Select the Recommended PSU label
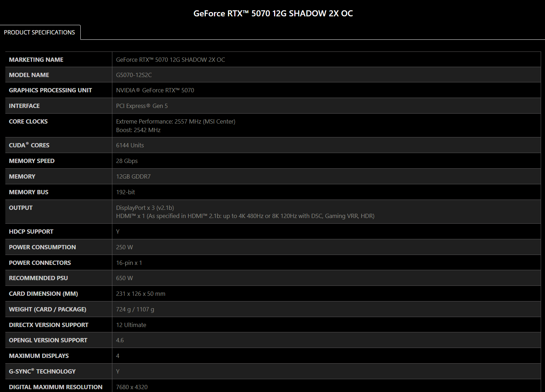This screenshot has height=392, width=545. click(38, 278)
